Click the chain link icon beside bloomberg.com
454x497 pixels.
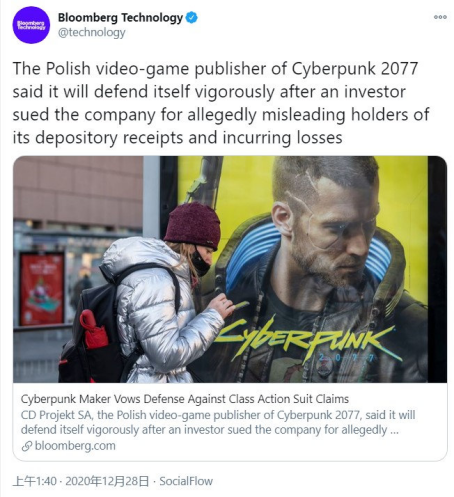[x=27, y=446]
